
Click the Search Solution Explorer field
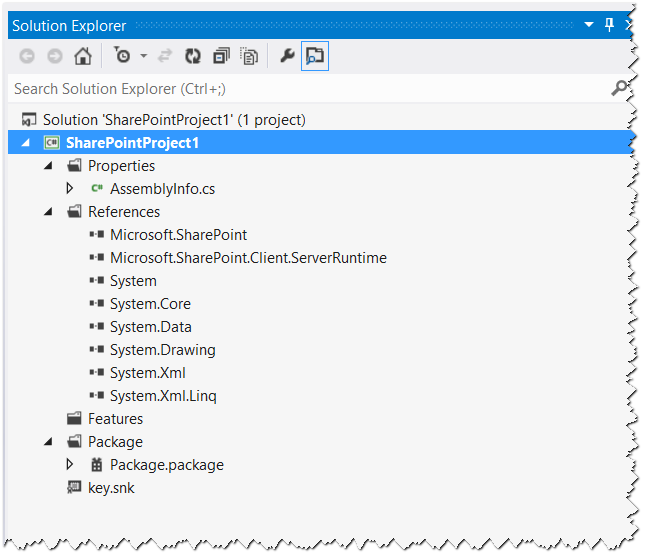[318, 89]
